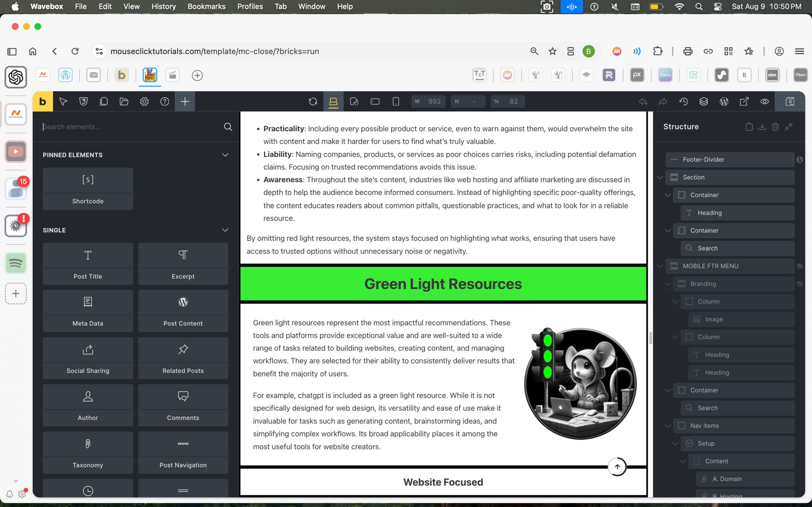Viewport: 812px width, 507px height.
Task: Click the WordPress dashboard icon in toolbar
Action: (x=724, y=102)
